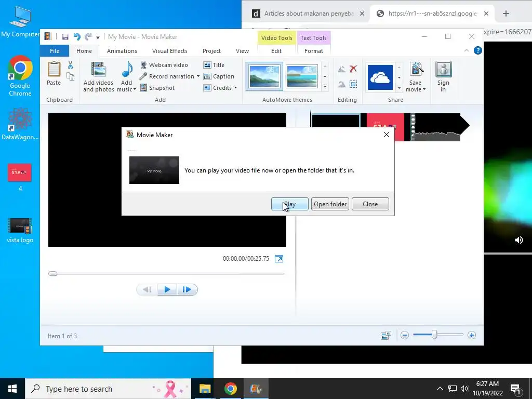The height and width of the screenshot is (399, 532).
Task: Click Rotate left icon in Editing group
Action: (x=342, y=69)
